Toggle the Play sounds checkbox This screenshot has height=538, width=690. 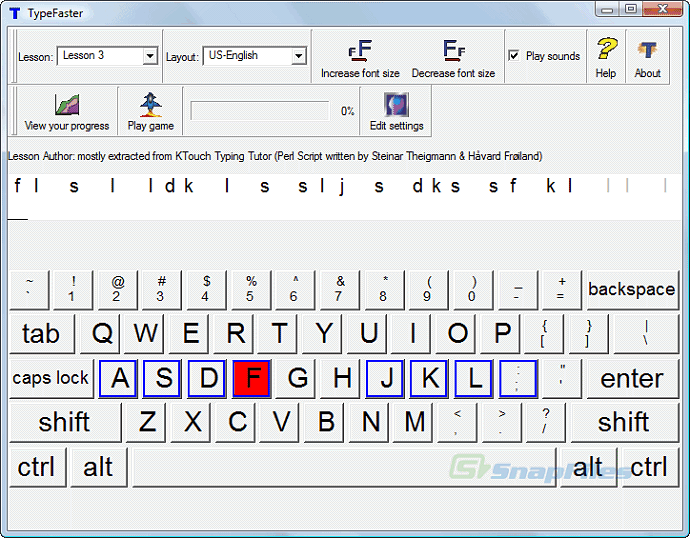[514, 56]
